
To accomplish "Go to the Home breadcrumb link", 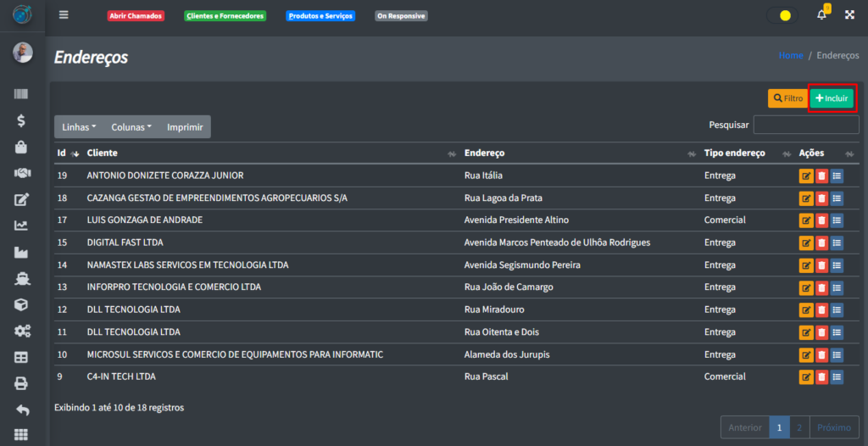I will [x=790, y=55].
